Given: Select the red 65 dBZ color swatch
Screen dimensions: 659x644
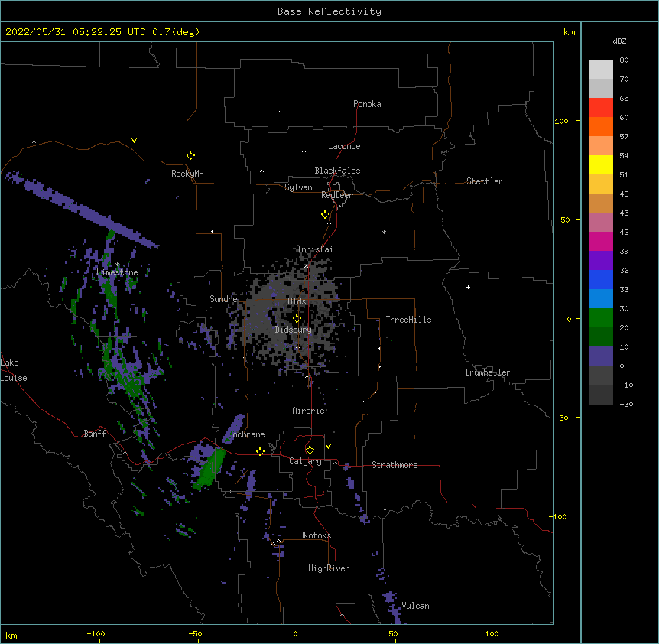Looking at the screenshot, I should (x=601, y=107).
